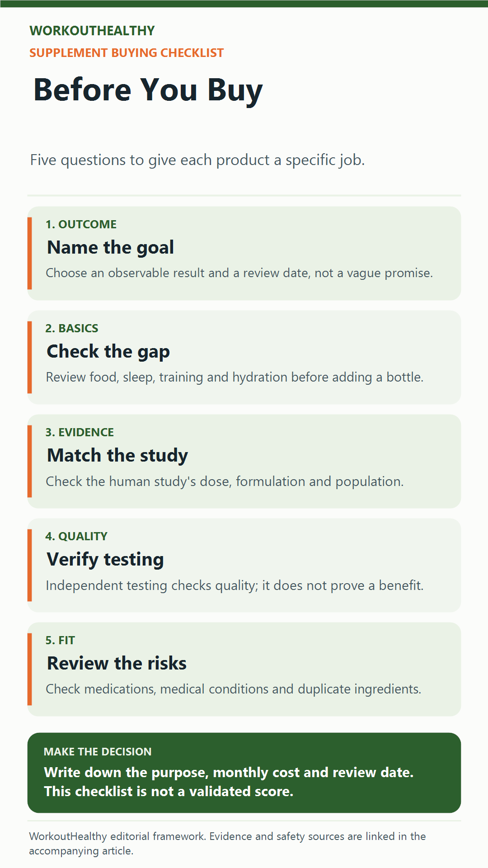Viewport: 488px width, 868px height.
Task: Select the medications and duplicate ingredients text
Action: 233,689
